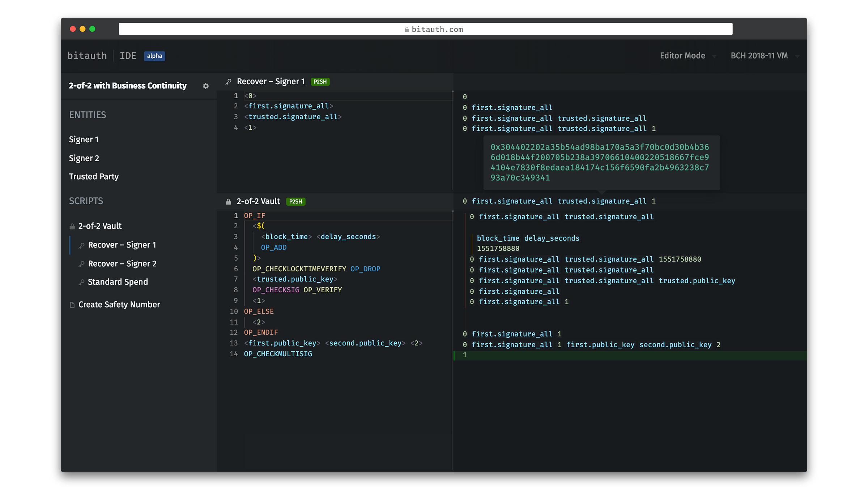The height and width of the screenshot is (490, 868).
Task: Select Trusted Party entity in sidebar
Action: pyautogui.click(x=94, y=176)
